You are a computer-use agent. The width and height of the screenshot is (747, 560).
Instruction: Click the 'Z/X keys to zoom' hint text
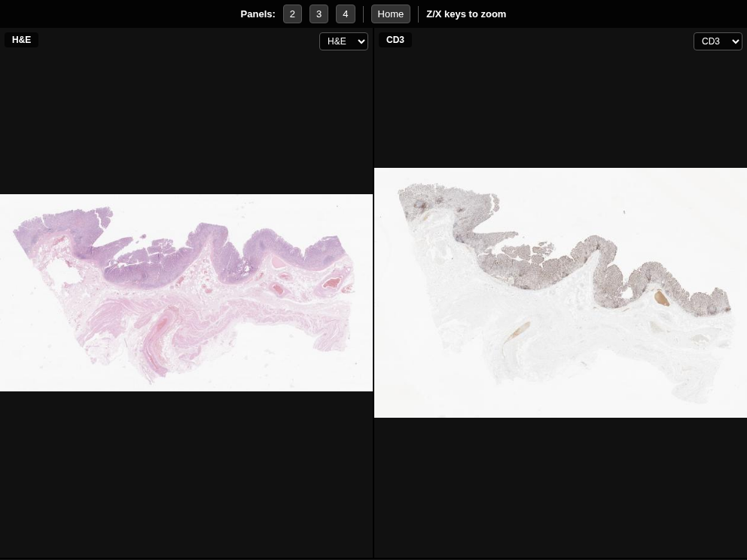coord(466,14)
